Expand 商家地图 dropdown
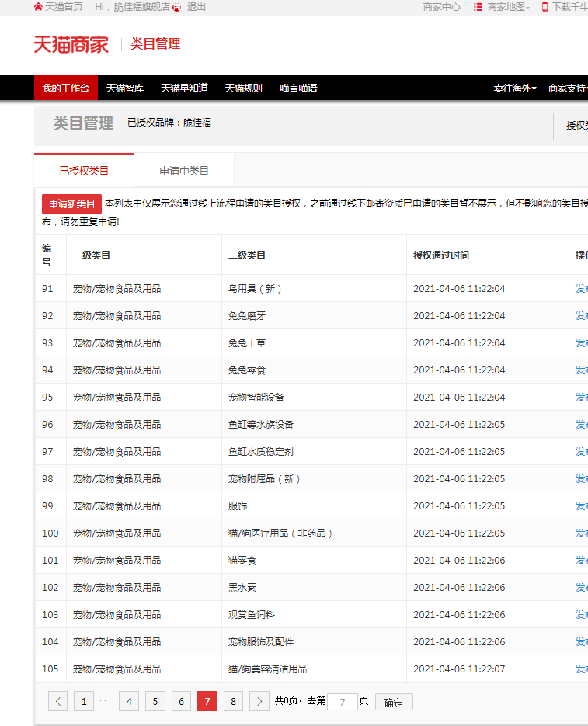This screenshot has height=726, width=588. pyautogui.click(x=508, y=7)
